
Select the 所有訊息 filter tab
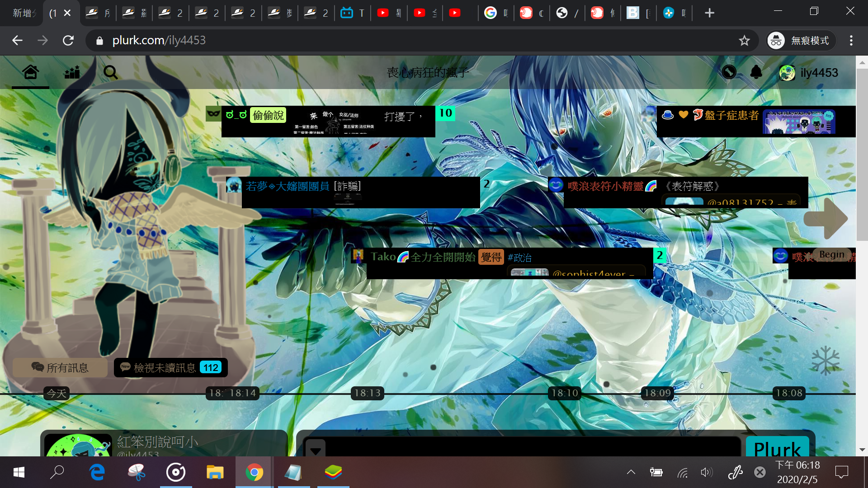click(60, 367)
